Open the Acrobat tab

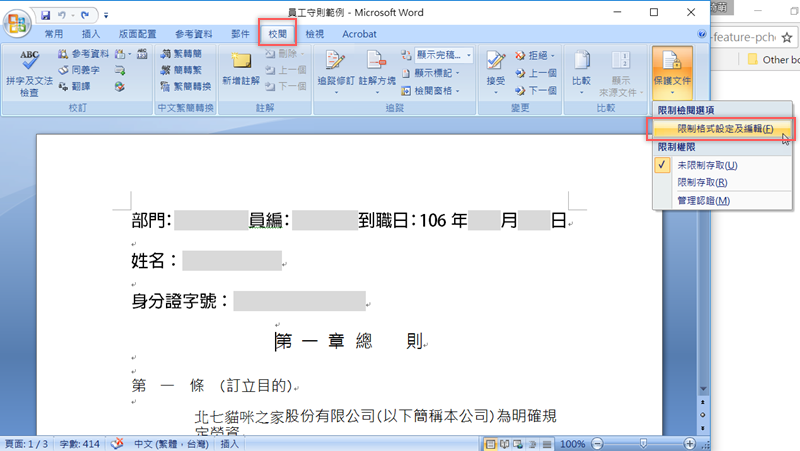tap(359, 34)
